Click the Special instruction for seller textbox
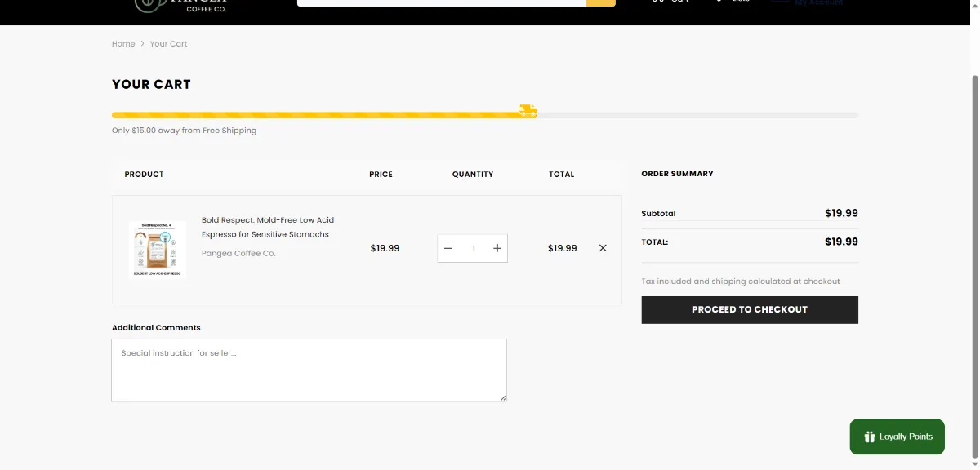This screenshot has width=980, height=470. 309,370
